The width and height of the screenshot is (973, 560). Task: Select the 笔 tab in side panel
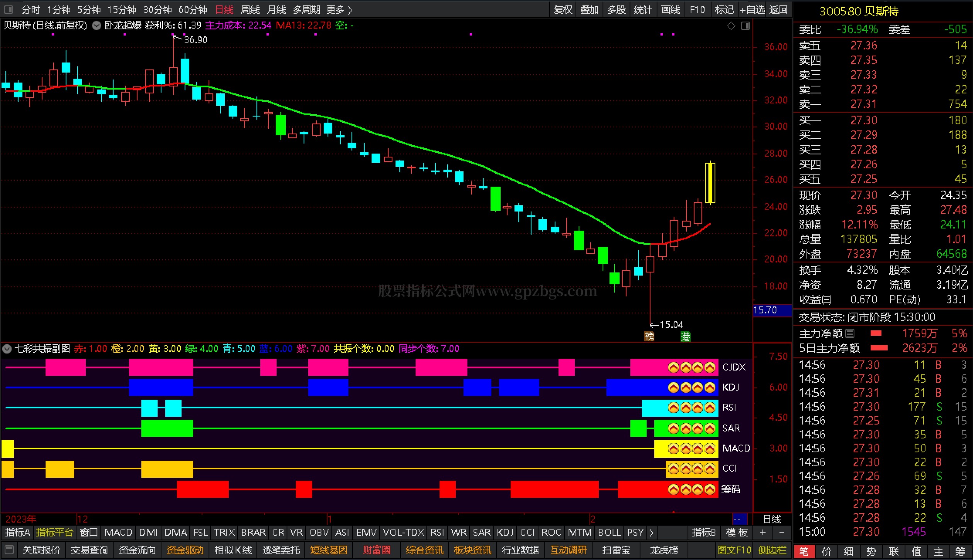coord(804,552)
